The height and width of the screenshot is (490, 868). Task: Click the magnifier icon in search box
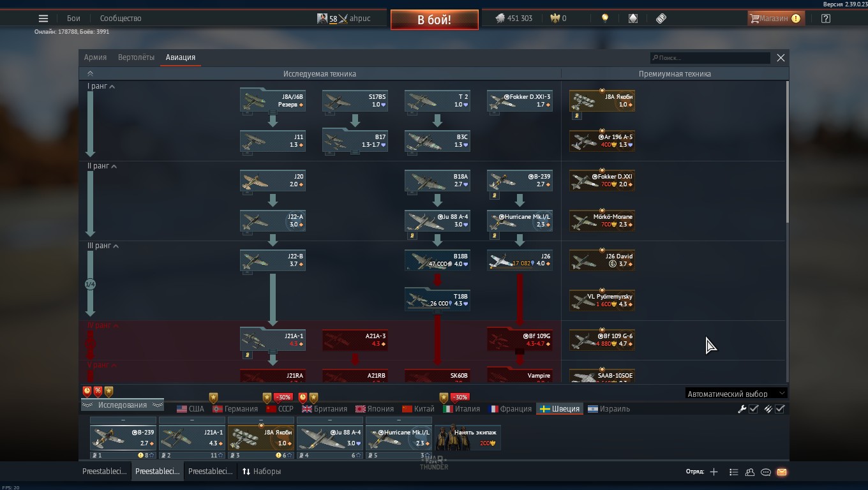pos(655,58)
